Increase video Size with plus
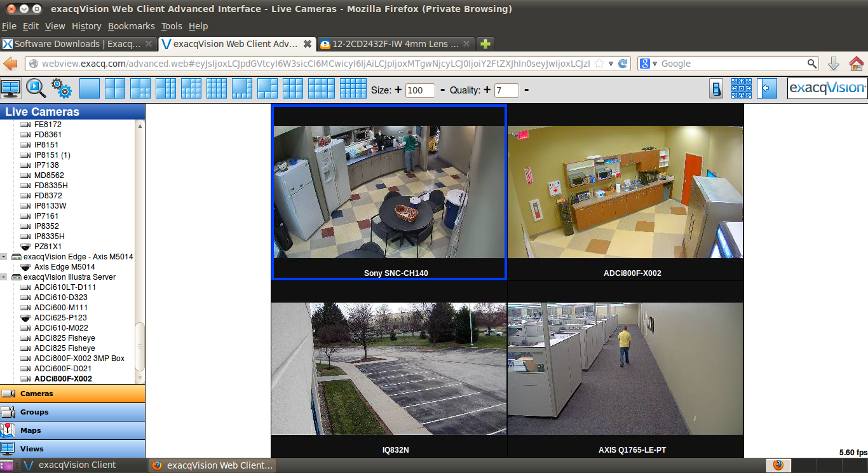Viewport: 868px width, 473px height. click(x=398, y=90)
